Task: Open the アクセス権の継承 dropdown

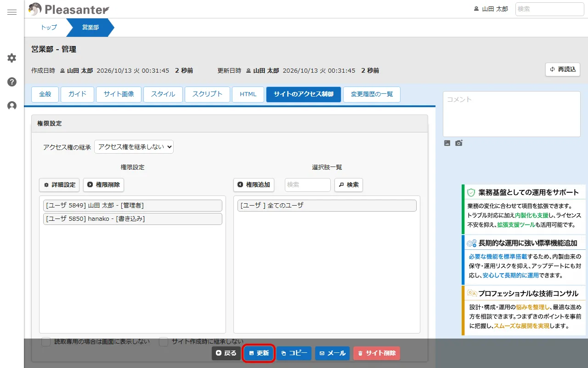Action: click(134, 147)
